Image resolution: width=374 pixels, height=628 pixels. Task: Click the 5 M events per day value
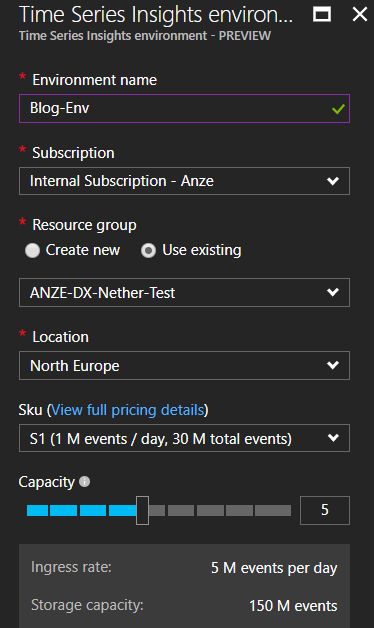click(x=274, y=568)
